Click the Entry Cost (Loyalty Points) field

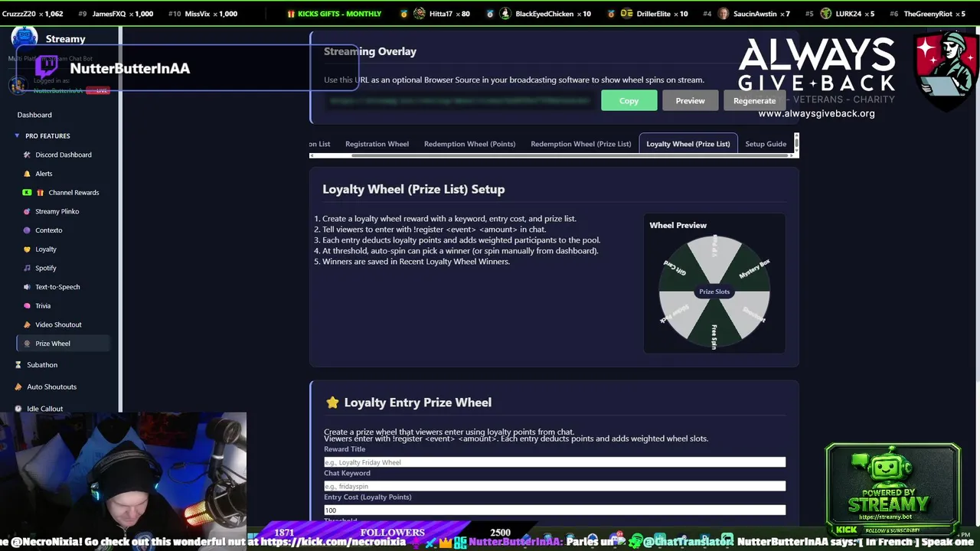(x=554, y=510)
